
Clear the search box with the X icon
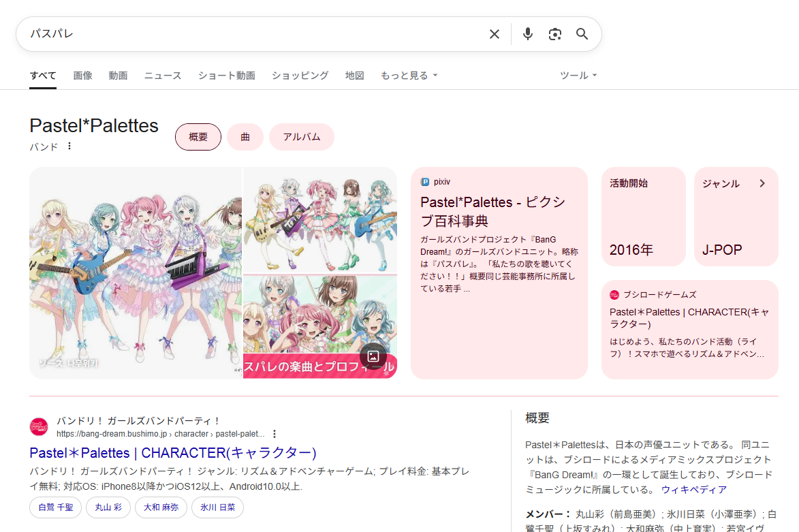tap(495, 34)
